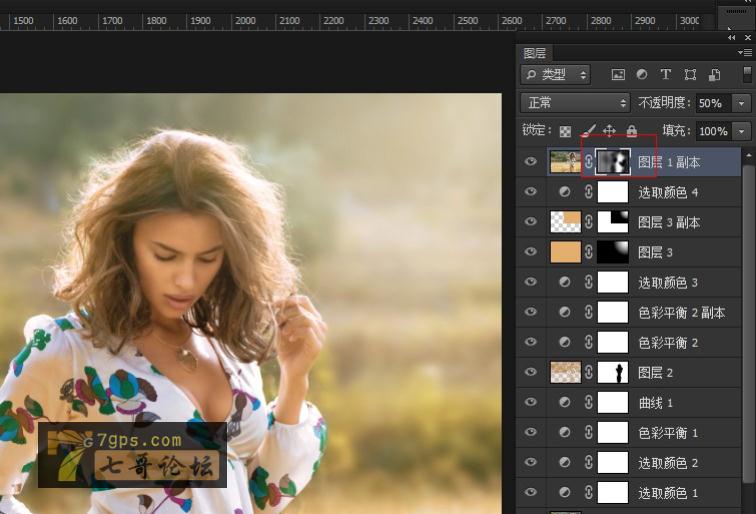
Task: Toggle visibility of 图层 3 副本
Action: [x=530, y=221]
